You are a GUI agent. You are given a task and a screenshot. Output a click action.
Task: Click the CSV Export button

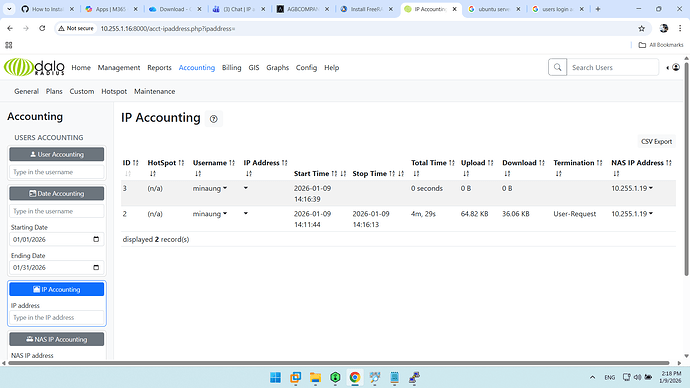656,142
